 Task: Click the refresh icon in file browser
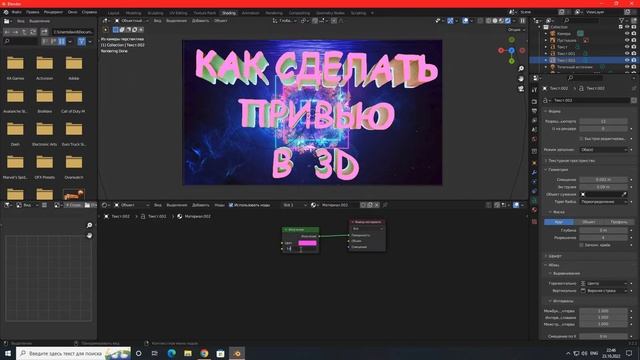pos(33,31)
